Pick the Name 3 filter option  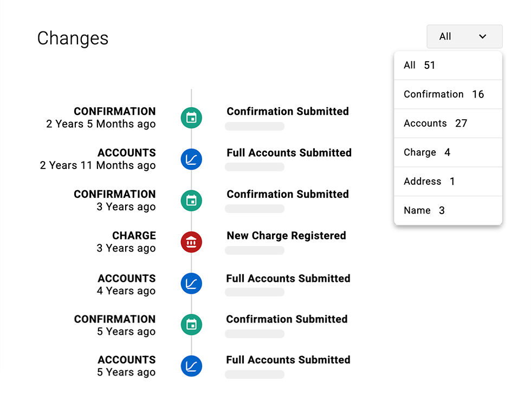pyautogui.click(x=448, y=210)
